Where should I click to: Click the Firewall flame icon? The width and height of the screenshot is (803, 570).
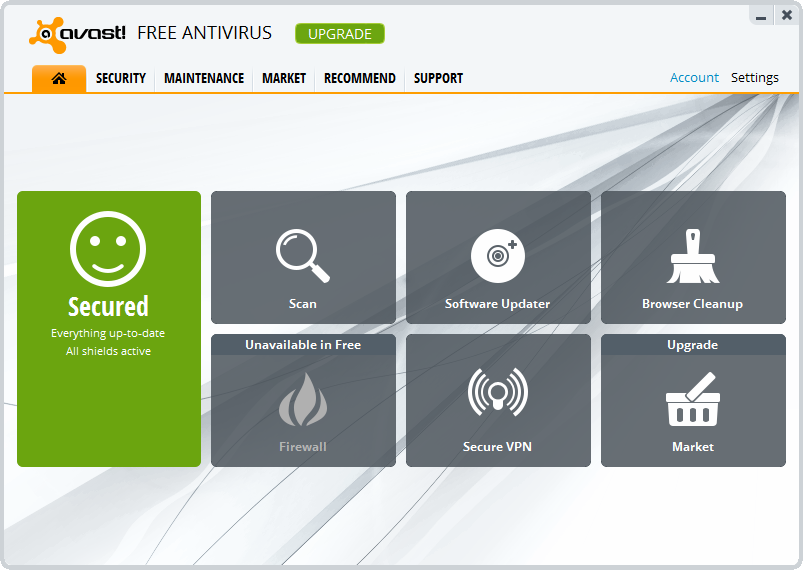302,402
